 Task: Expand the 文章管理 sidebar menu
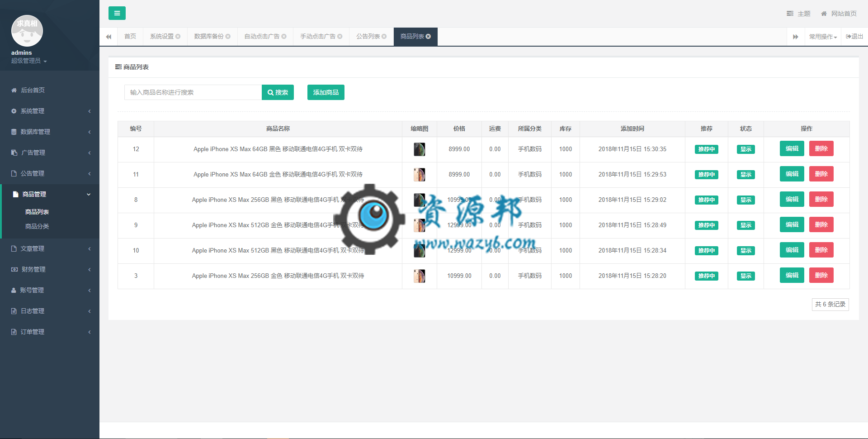(50, 248)
